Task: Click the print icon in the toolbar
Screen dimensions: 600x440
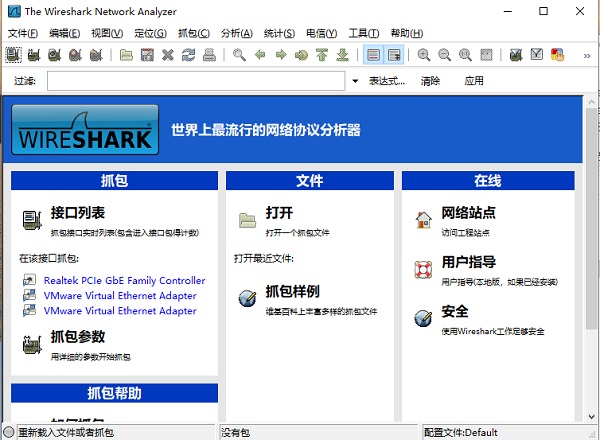Action: pos(210,55)
